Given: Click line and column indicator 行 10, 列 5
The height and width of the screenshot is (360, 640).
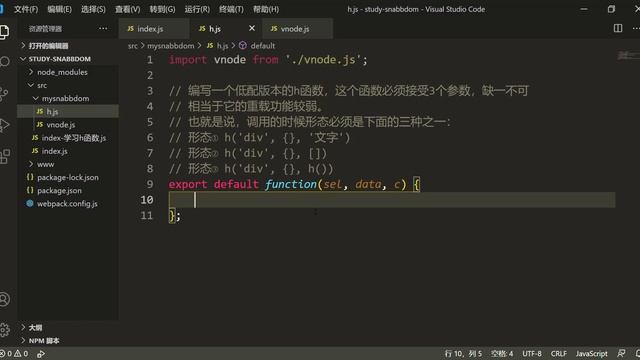Looking at the screenshot, I should (x=463, y=353).
